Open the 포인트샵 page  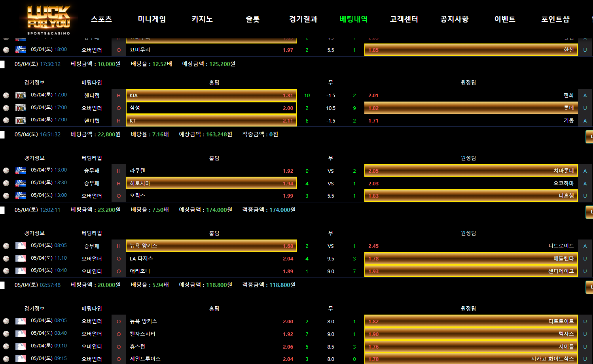555,19
